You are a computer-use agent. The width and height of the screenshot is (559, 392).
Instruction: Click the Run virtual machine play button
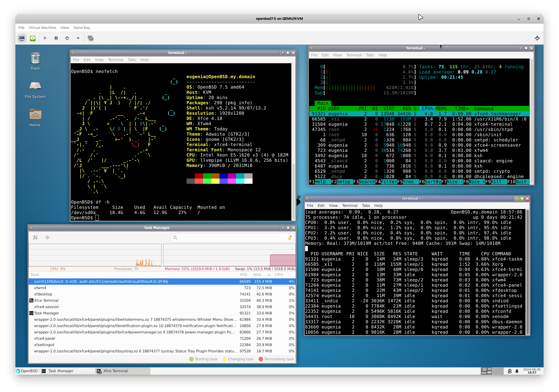tap(45, 38)
